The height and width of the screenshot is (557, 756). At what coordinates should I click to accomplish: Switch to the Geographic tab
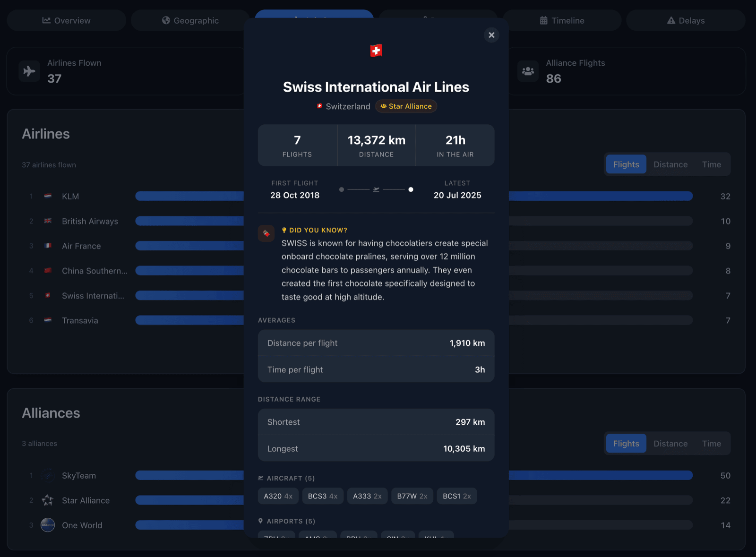pyautogui.click(x=190, y=20)
